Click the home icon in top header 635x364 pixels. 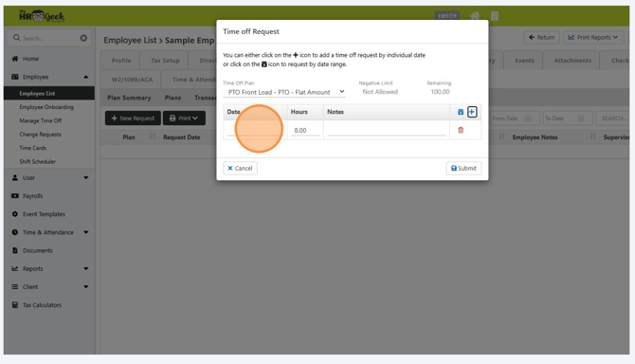click(x=475, y=16)
